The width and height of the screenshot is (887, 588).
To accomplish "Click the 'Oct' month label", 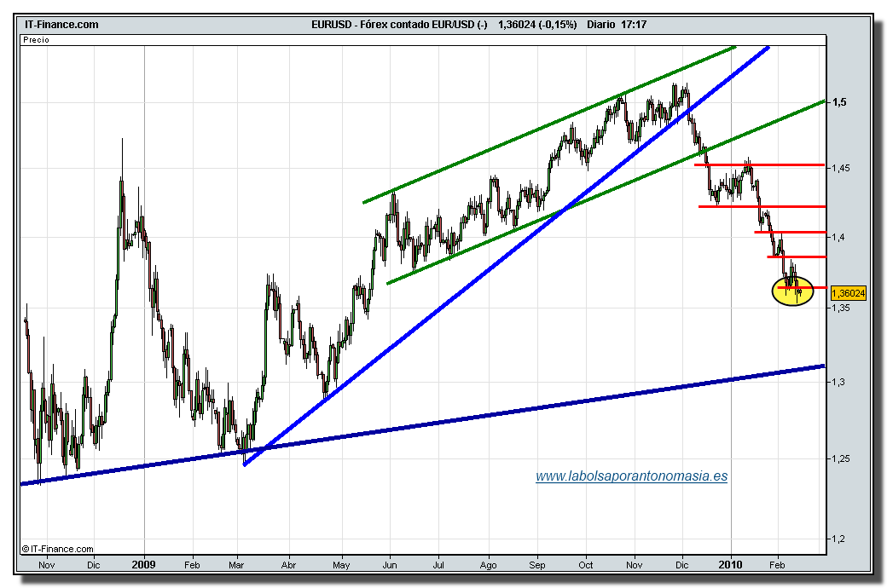I will click(x=586, y=565).
